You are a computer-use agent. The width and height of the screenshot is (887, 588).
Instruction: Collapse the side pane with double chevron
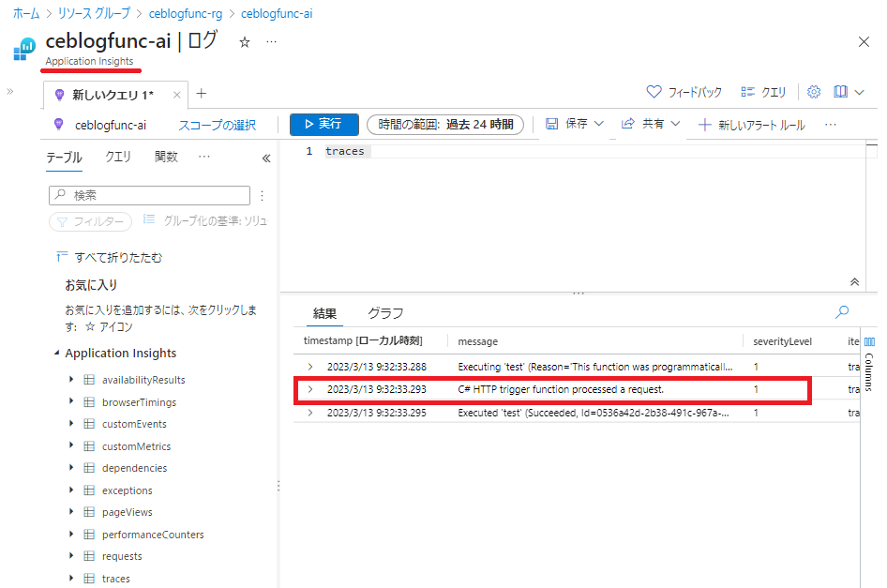(266, 158)
